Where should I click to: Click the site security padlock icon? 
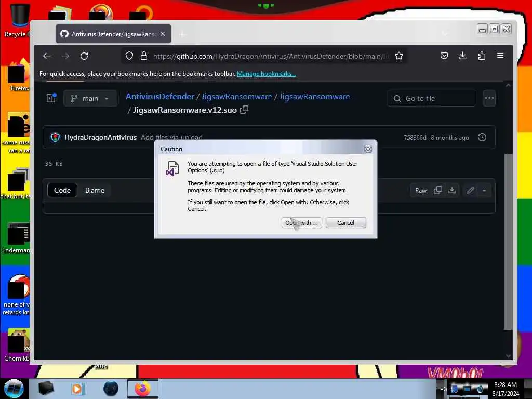pyautogui.click(x=144, y=56)
